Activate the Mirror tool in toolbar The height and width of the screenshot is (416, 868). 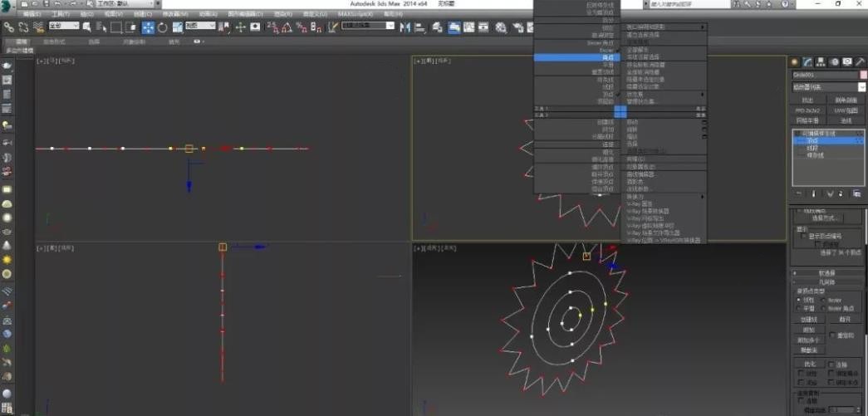(x=405, y=27)
